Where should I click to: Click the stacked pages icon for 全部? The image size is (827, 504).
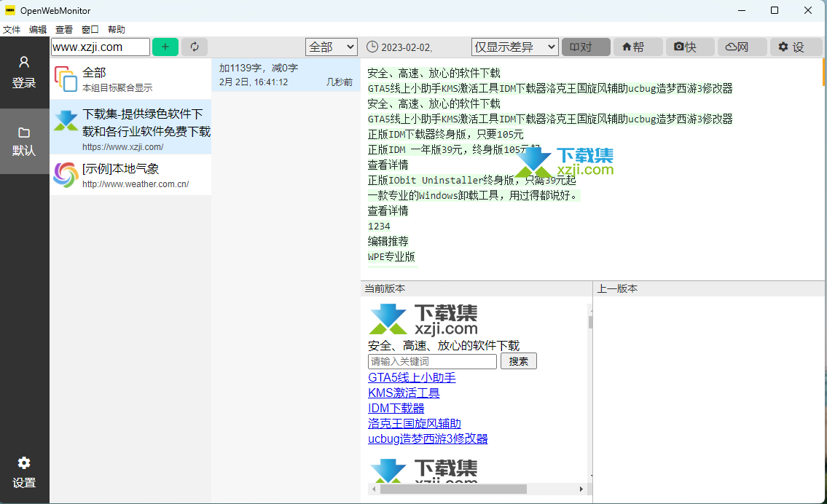click(x=66, y=79)
